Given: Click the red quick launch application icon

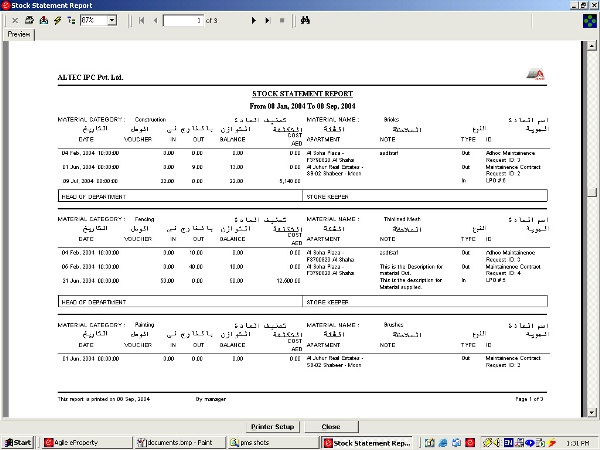Looking at the screenshot, I should pyautogui.click(x=470, y=443).
